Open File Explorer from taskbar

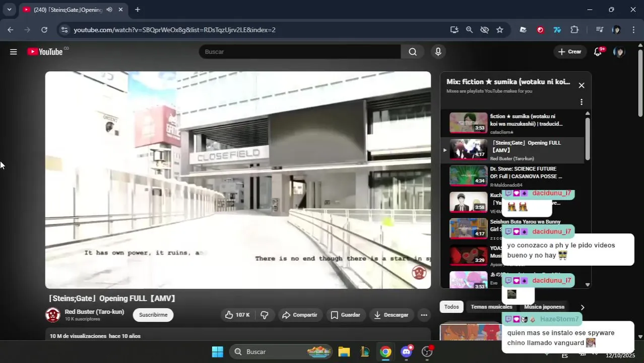pyautogui.click(x=344, y=351)
